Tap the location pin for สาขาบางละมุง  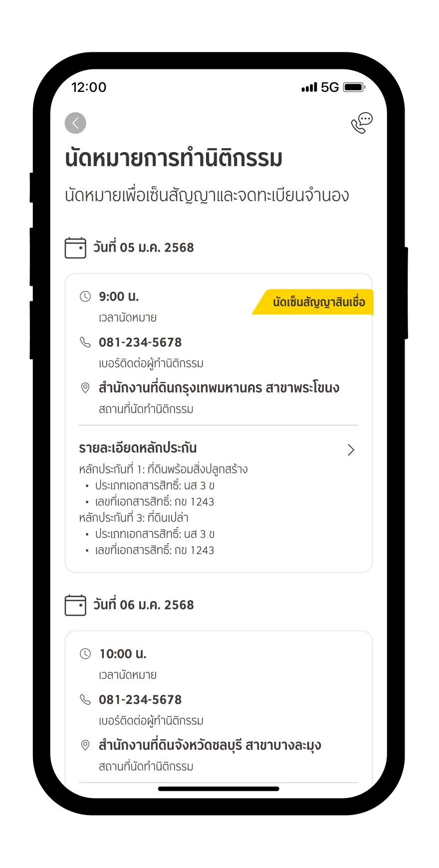point(85,745)
